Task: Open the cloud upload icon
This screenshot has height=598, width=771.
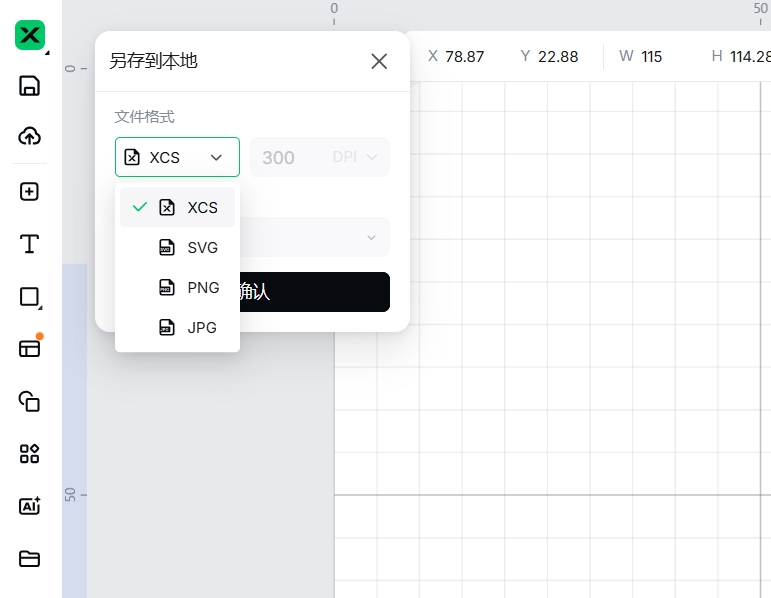Action: click(30, 137)
